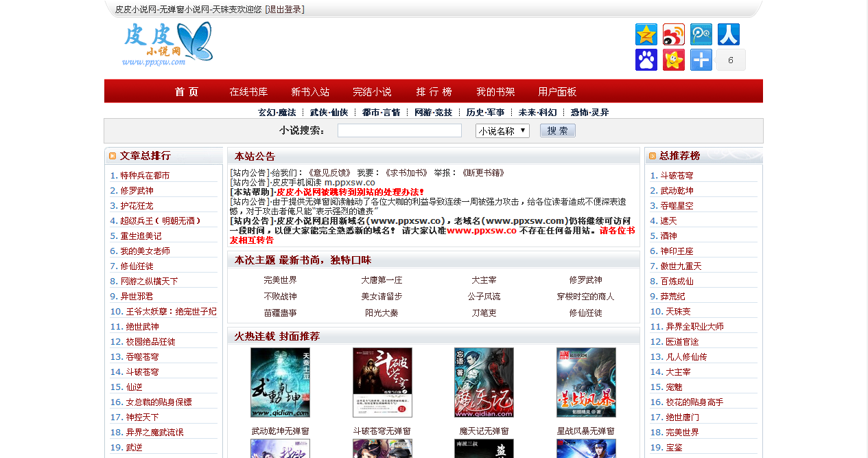
Task: Select 苗疆蛊事 from the theme section
Action: point(280,313)
